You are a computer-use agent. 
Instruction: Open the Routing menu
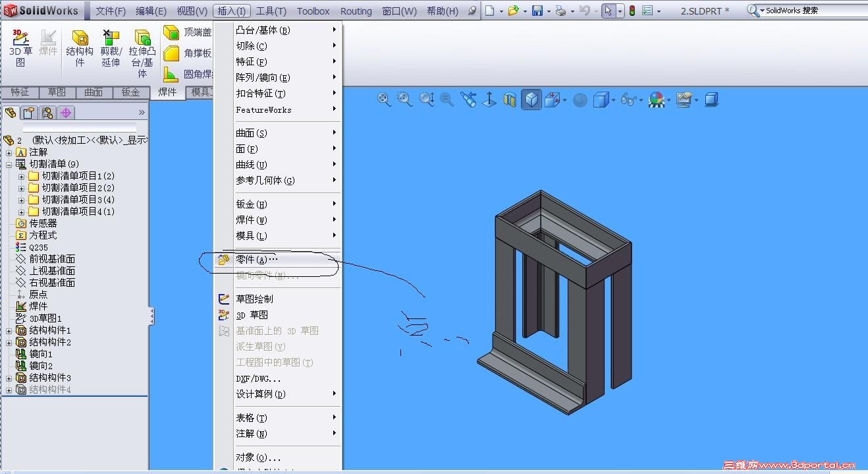(x=356, y=11)
